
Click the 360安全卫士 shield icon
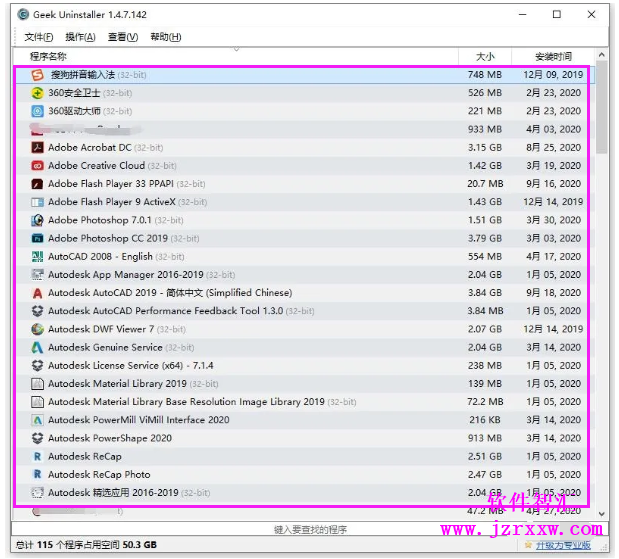pyautogui.click(x=37, y=93)
